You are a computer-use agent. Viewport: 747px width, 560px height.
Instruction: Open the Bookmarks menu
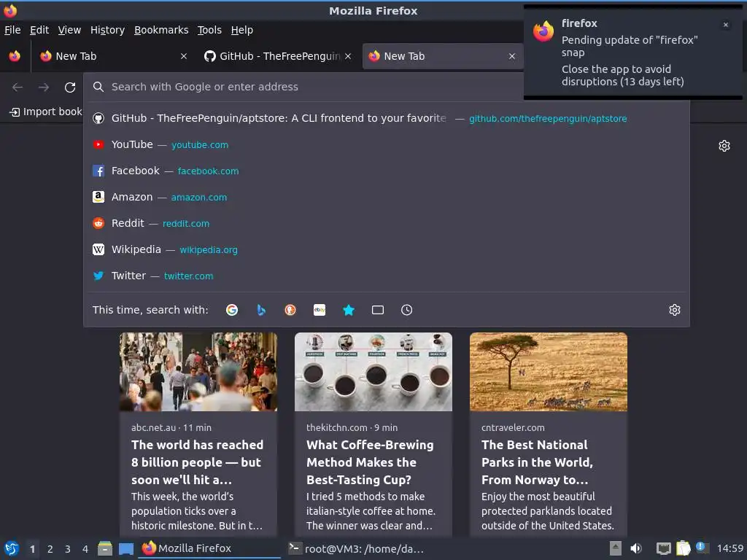(x=161, y=30)
